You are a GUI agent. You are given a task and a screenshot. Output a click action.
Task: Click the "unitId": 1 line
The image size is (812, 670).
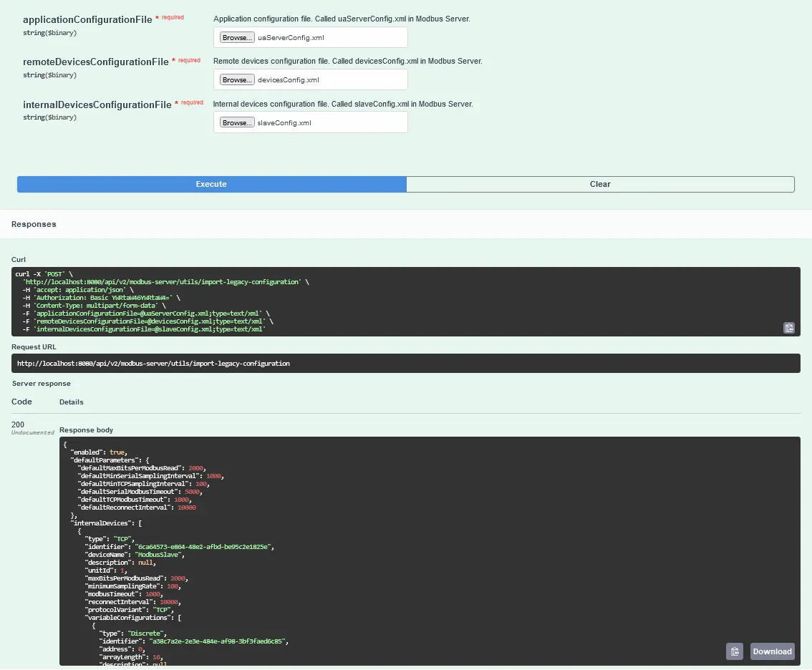click(106, 571)
